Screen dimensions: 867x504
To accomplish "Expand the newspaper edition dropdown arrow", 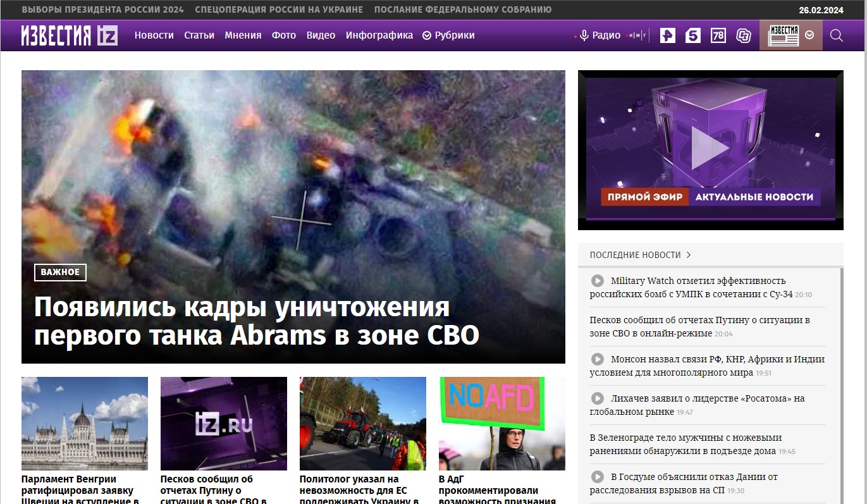I will [809, 35].
